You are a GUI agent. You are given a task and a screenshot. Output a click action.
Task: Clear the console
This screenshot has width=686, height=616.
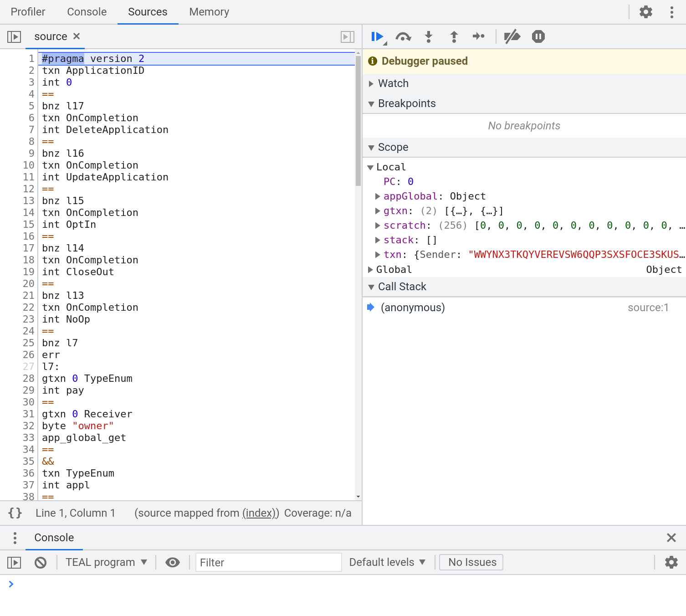[40, 562]
